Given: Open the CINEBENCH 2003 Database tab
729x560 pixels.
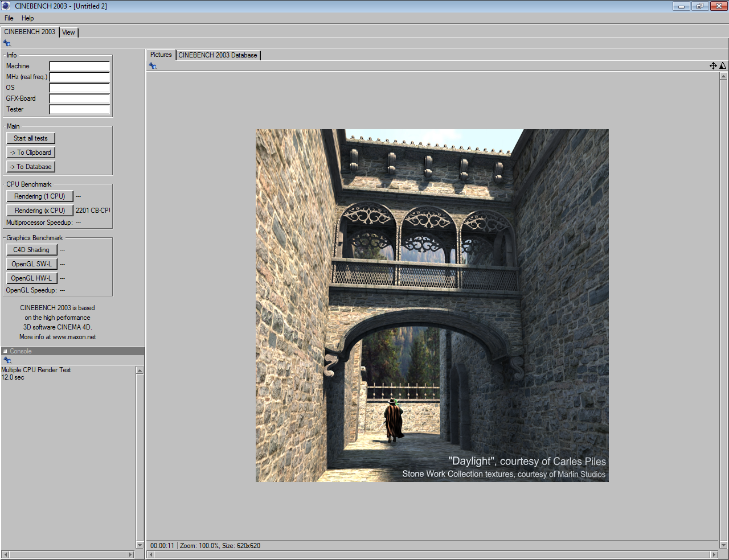Looking at the screenshot, I should click(x=218, y=55).
